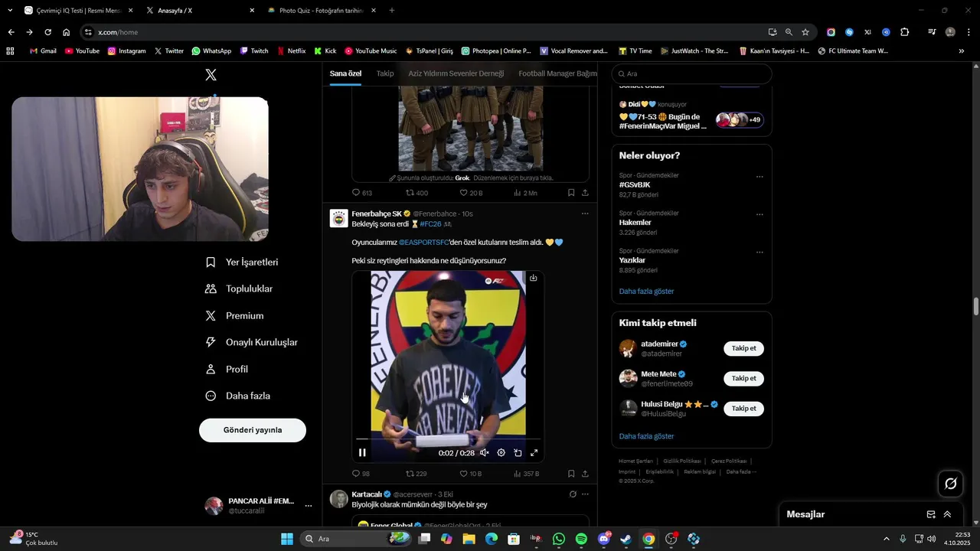Open Spotify from taskbar
Screen dimensions: 980x551
(581, 539)
